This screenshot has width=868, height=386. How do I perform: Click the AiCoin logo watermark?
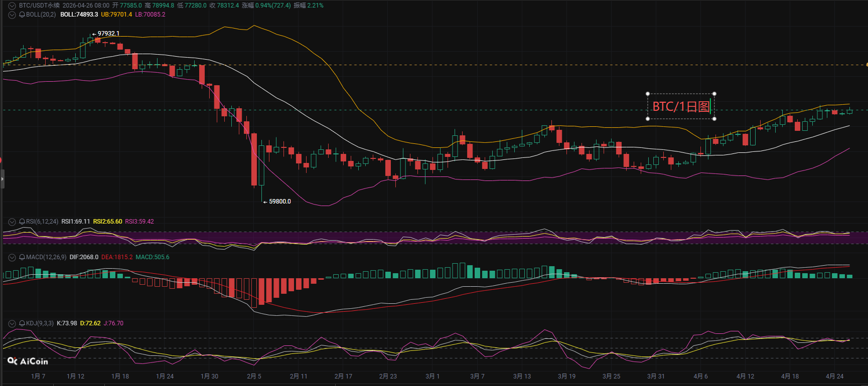click(28, 361)
